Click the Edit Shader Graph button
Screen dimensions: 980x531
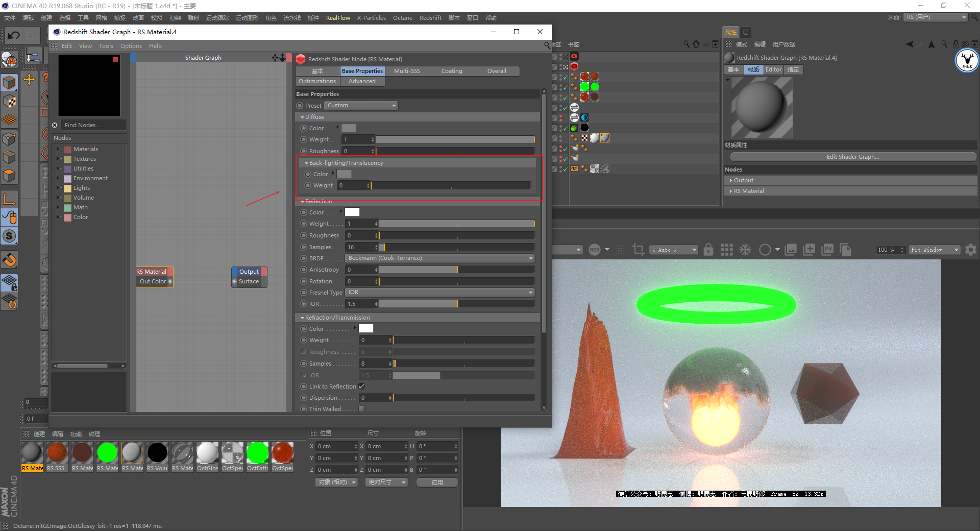tap(853, 157)
